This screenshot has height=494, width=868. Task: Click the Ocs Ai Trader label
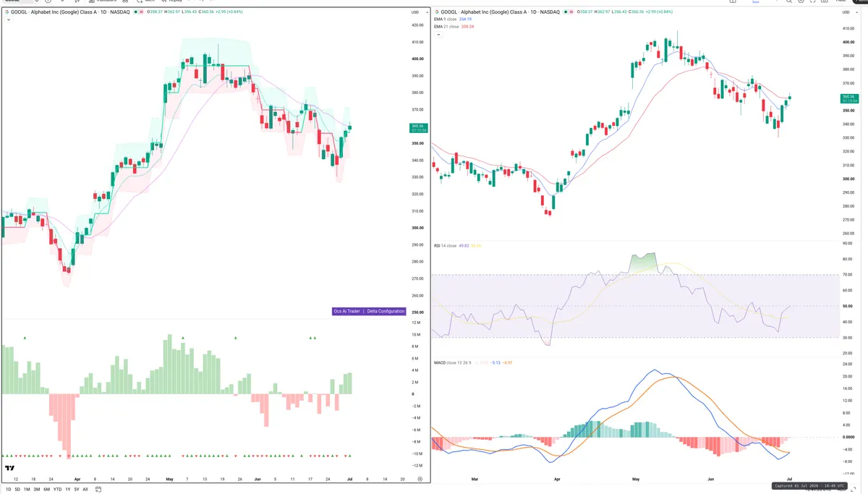[346, 311]
